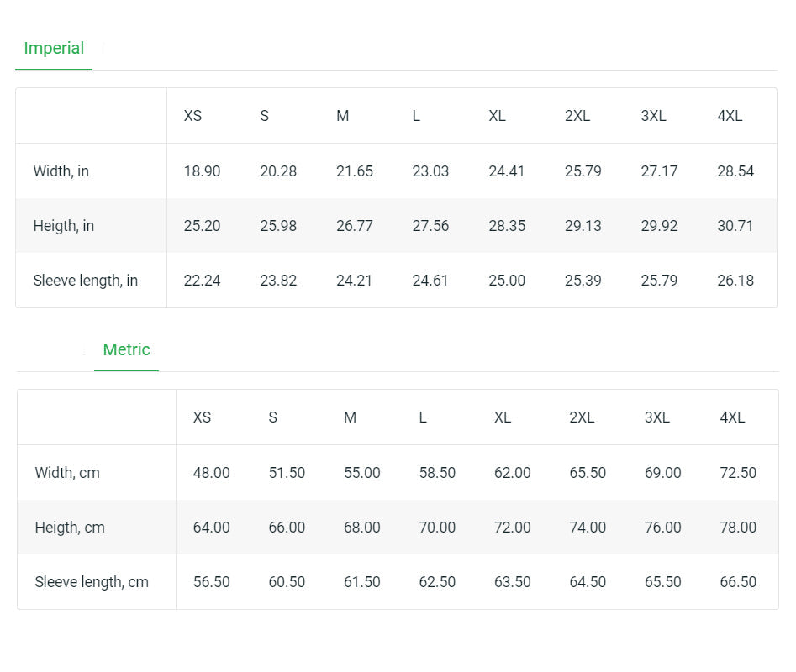Select the 23.03 width value for L
The height and width of the screenshot is (672, 796).
click(x=430, y=171)
